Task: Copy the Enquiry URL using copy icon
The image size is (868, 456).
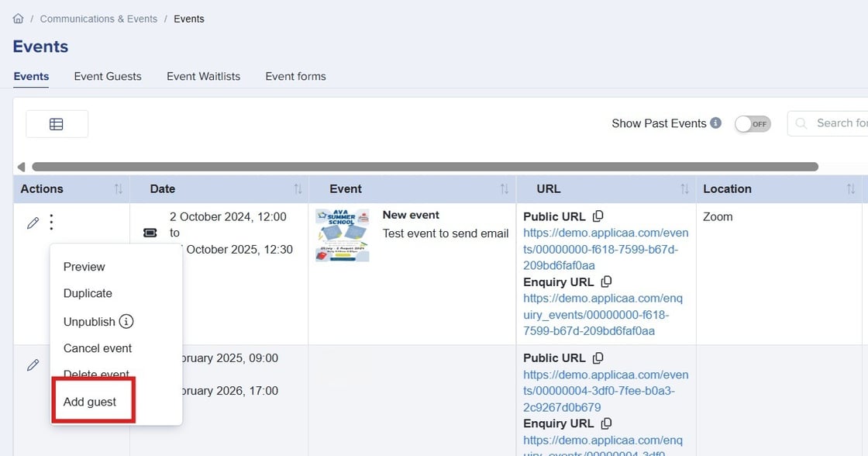Action: (606, 282)
